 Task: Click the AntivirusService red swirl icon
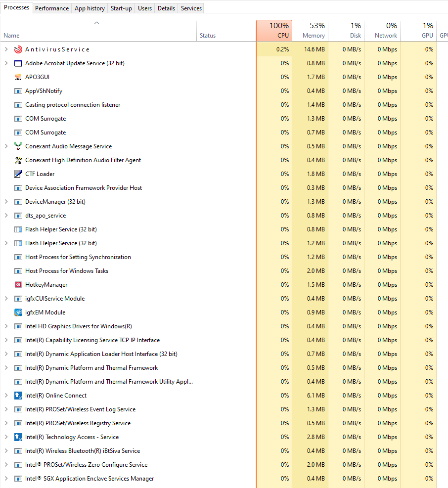pos(18,49)
